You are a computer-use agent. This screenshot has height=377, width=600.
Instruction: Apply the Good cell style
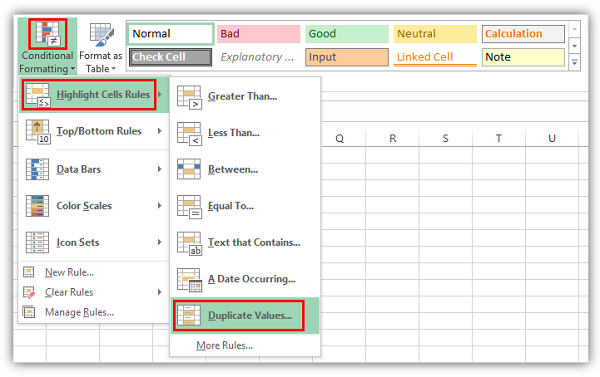(x=347, y=34)
